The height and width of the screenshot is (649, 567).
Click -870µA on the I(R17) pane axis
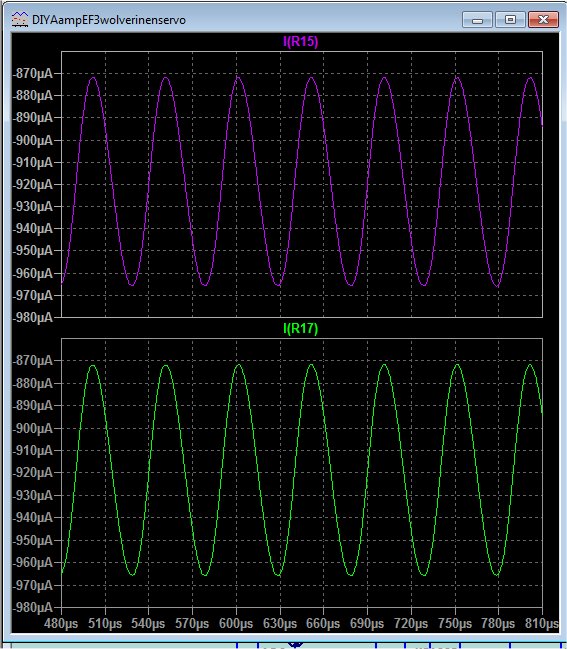pos(33,361)
